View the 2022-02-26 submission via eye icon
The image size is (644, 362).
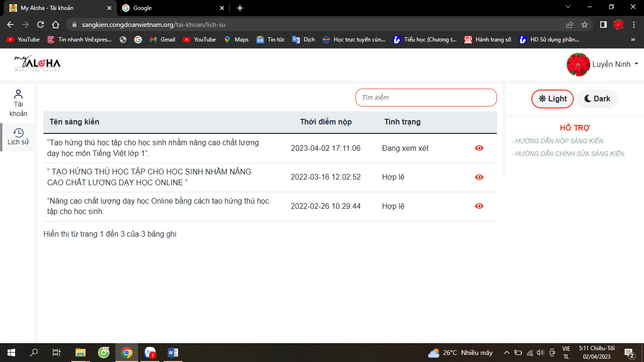[479, 206]
